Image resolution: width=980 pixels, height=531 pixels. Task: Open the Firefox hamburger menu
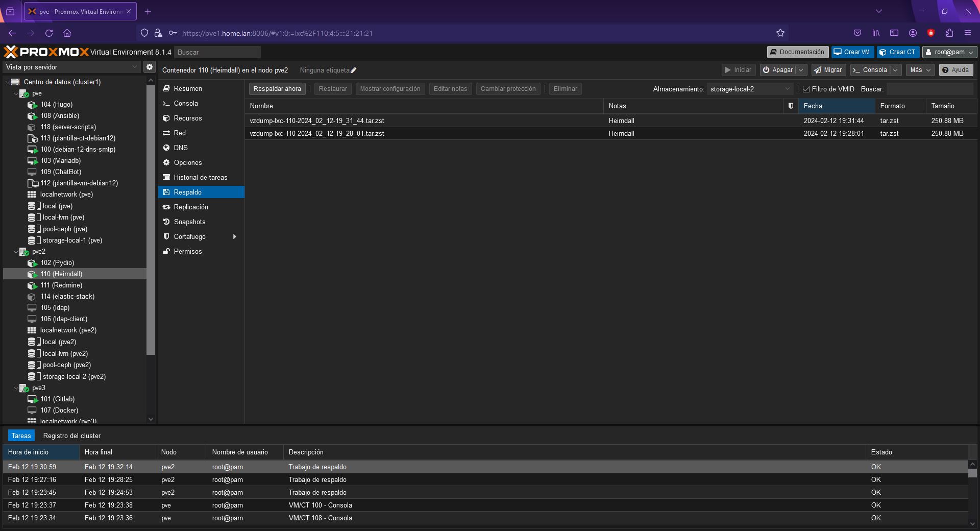point(968,33)
